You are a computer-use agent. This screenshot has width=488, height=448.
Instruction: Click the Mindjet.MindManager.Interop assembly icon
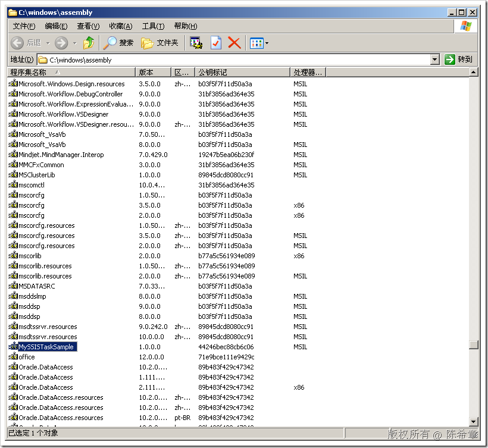[13, 154]
